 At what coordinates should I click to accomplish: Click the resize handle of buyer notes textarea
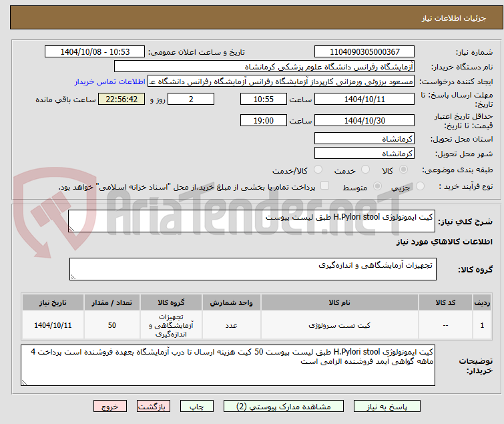point(24,382)
